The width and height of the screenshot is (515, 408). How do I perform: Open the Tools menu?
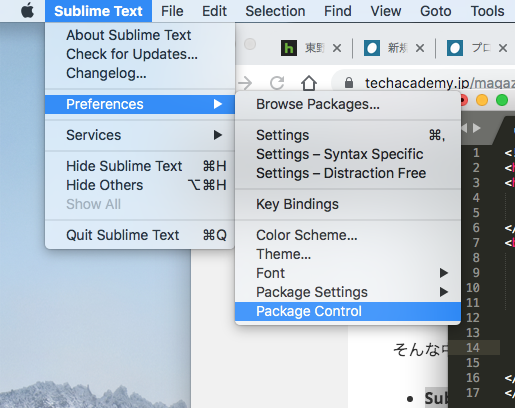(487, 11)
